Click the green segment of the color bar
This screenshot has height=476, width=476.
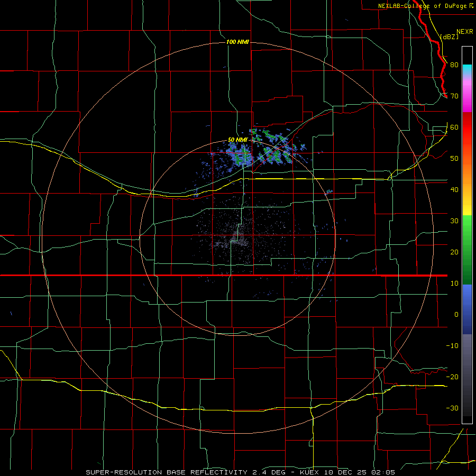pyautogui.click(x=467, y=250)
